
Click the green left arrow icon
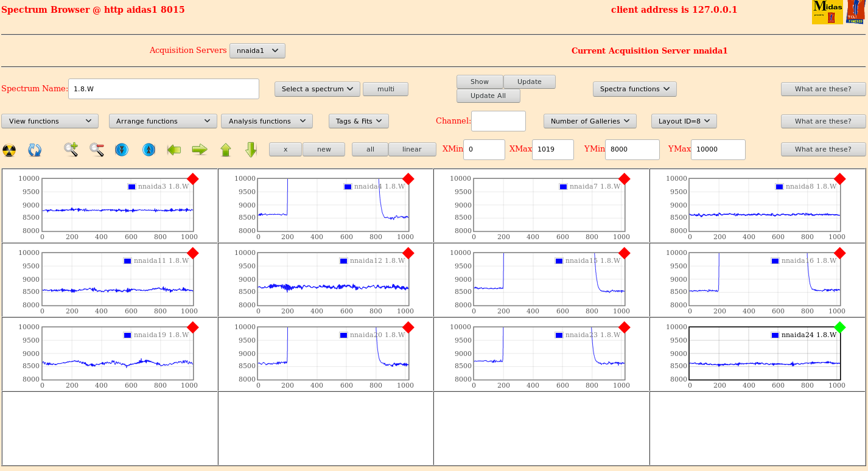174,150
